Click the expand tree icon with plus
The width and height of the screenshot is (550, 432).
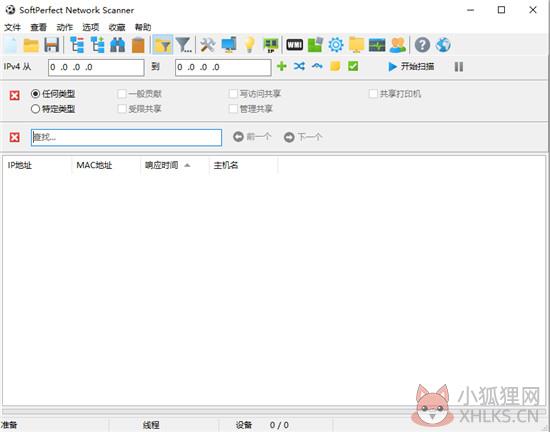tap(98, 45)
